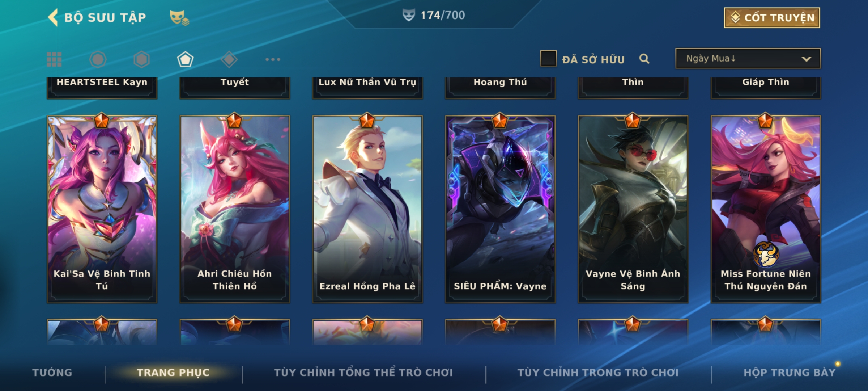Open Kai'Sa Vệ Binh Tinh Tú skin
Viewport: 868px width, 391px height.
[x=102, y=209]
